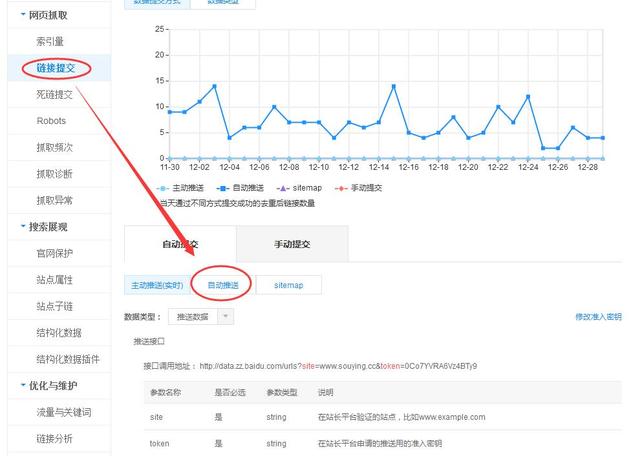Click the 'site' parameter name cell

(x=156, y=417)
